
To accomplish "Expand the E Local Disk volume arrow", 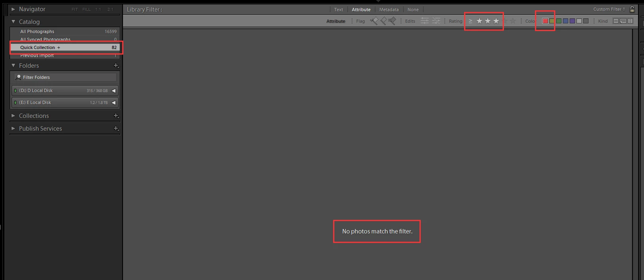I will pos(113,103).
